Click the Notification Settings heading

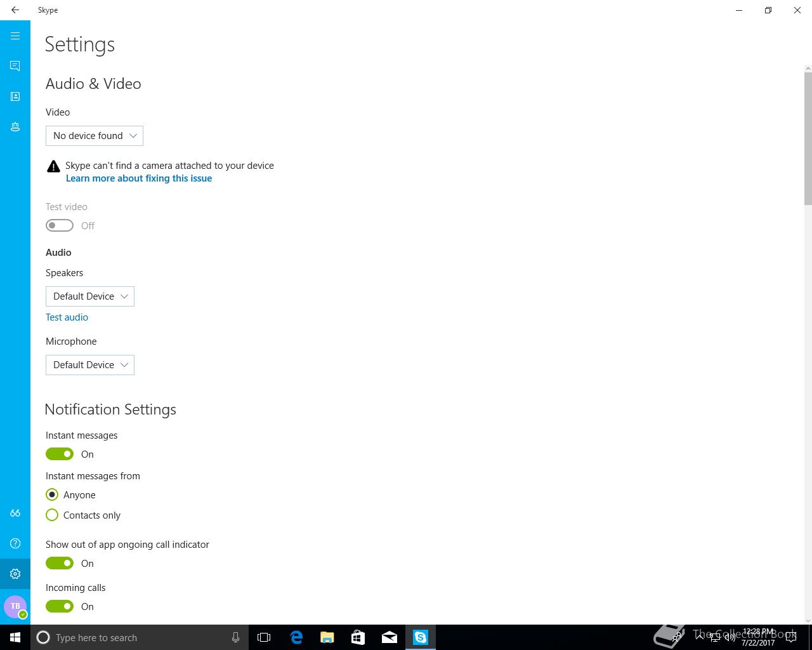110,409
